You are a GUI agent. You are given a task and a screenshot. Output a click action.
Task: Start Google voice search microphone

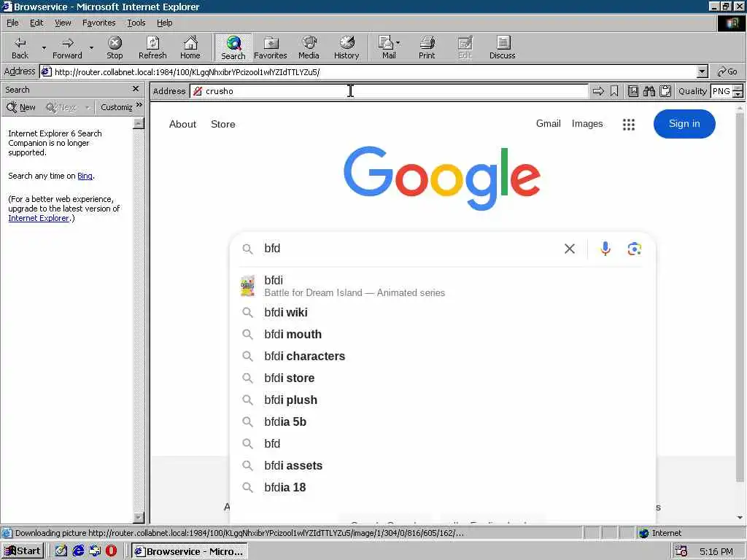pos(605,249)
